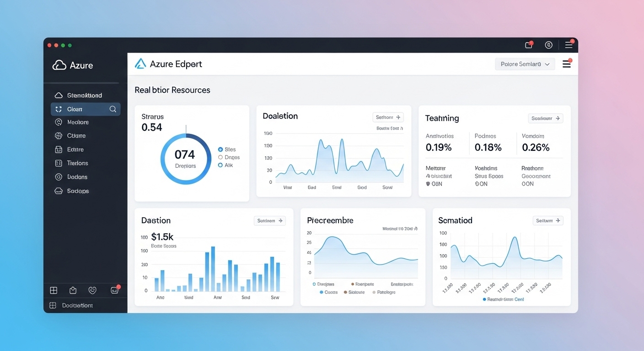Open the inbox icon with red badge
This screenshot has width=644, height=351.
(x=114, y=290)
